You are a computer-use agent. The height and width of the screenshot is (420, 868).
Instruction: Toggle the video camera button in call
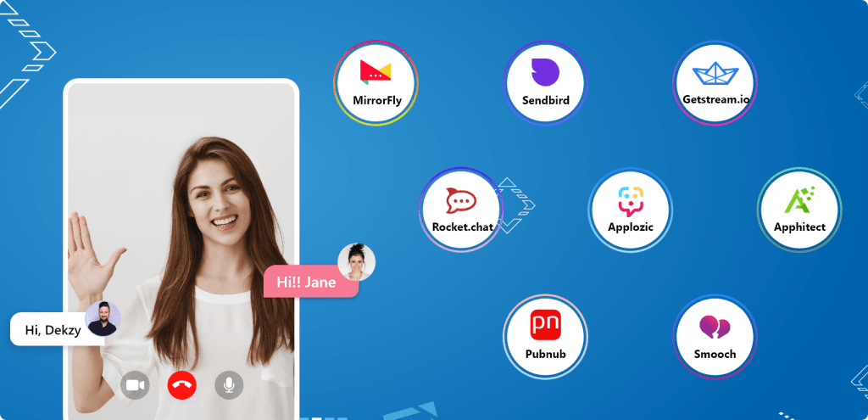(135, 385)
